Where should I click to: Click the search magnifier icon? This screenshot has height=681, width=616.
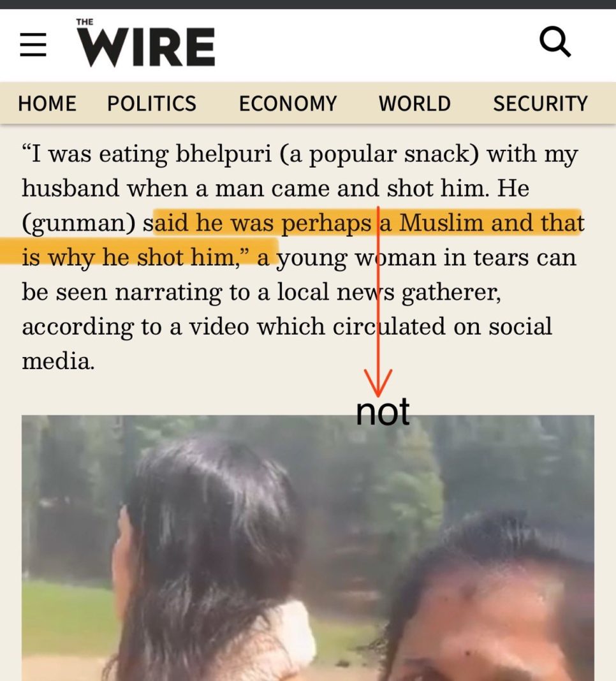click(x=555, y=42)
